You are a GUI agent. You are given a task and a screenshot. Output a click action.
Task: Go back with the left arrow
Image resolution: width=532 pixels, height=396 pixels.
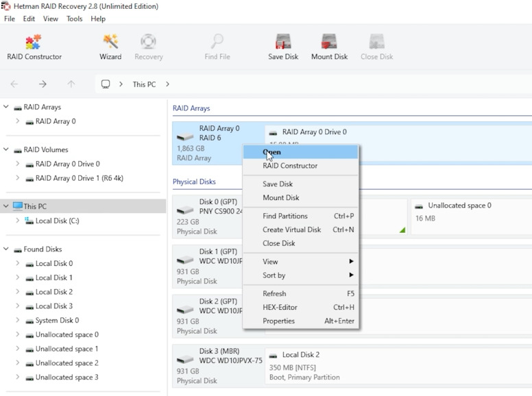(14, 84)
